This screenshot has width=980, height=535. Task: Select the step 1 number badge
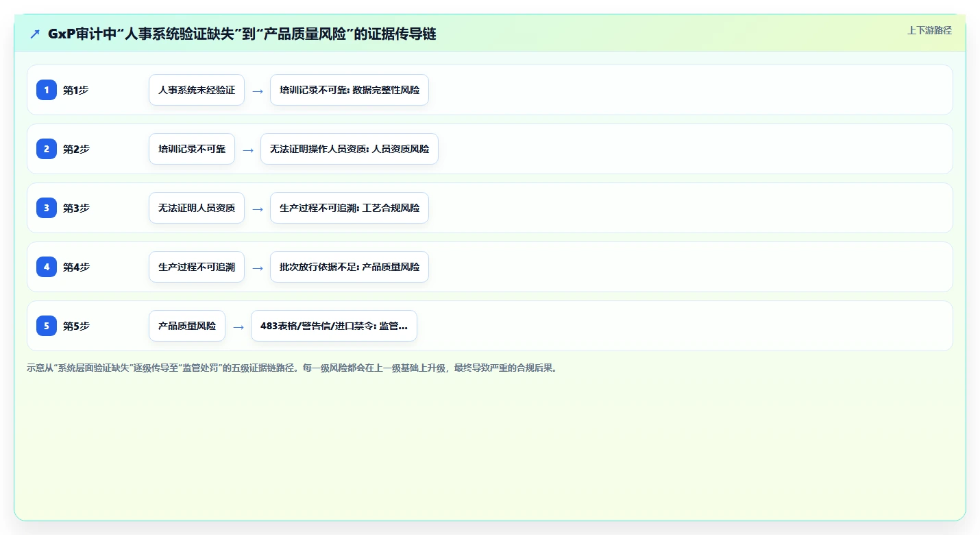[47, 90]
